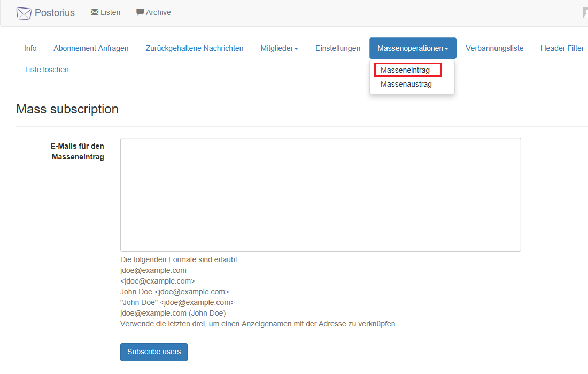This screenshot has height=374, width=588.
Task: Open the Archive page link
Action: coord(158,12)
